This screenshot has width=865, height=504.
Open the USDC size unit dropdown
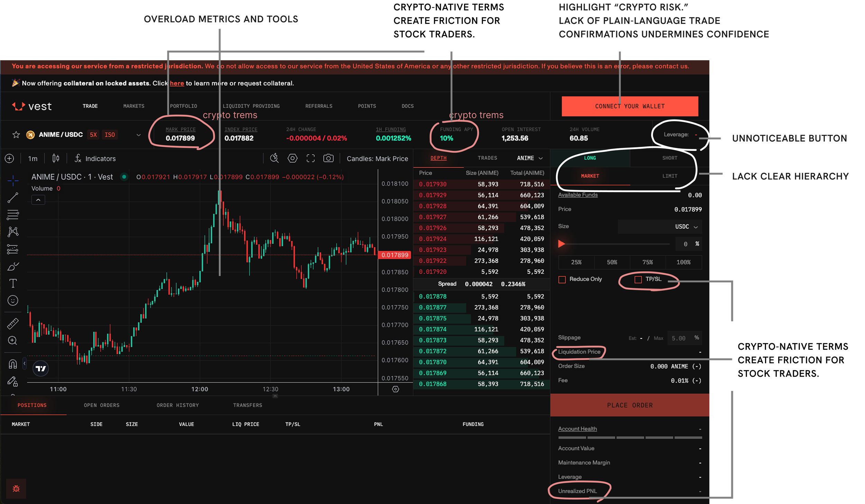[686, 227]
